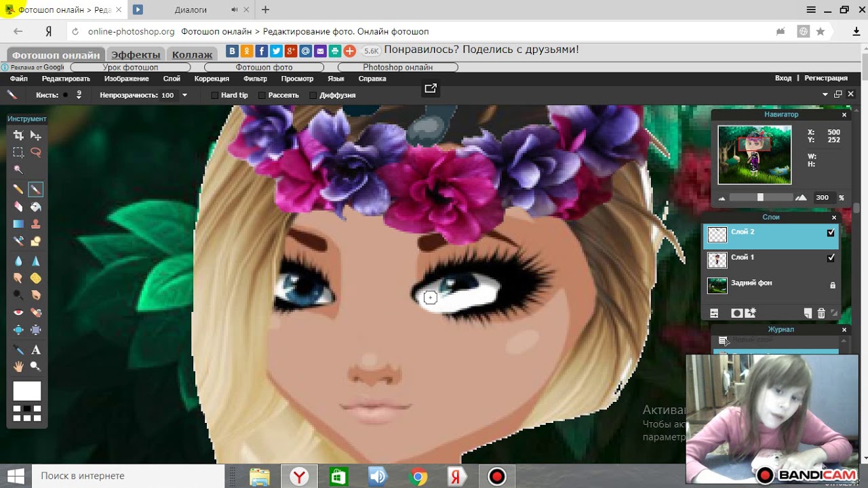Select the Pencil tool
This screenshot has height=488, width=868.
pyautogui.click(x=18, y=189)
